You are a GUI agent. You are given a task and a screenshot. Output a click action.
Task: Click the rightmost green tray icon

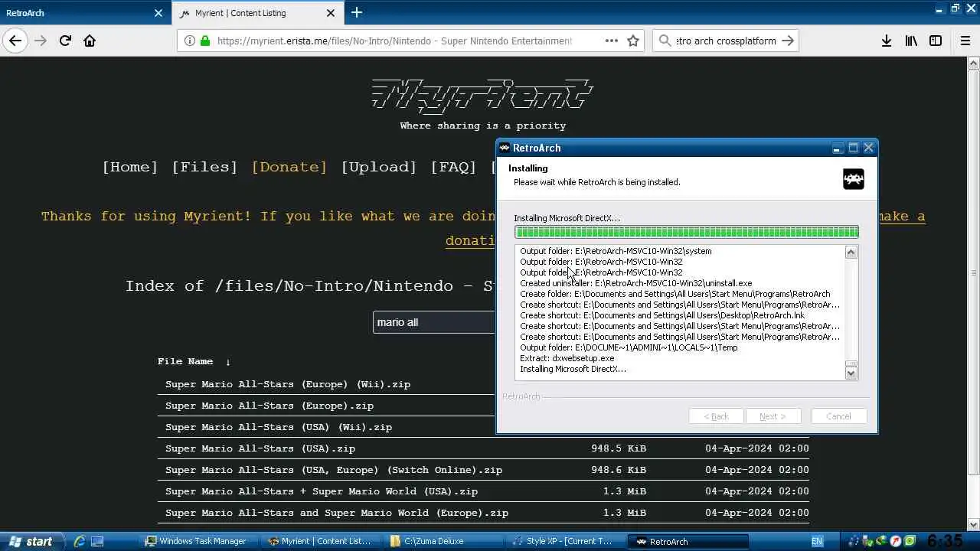[x=909, y=541]
